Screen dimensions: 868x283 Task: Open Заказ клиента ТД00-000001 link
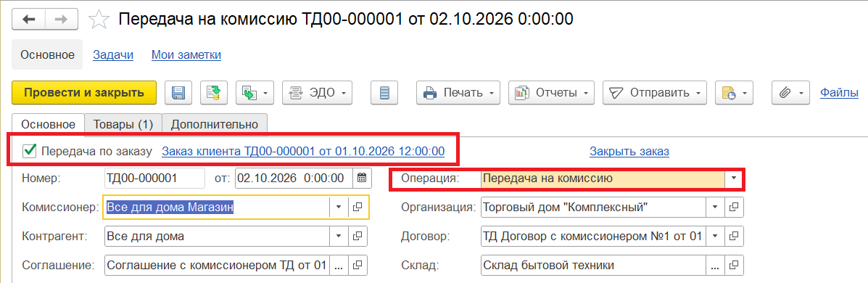[x=303, y=151]
